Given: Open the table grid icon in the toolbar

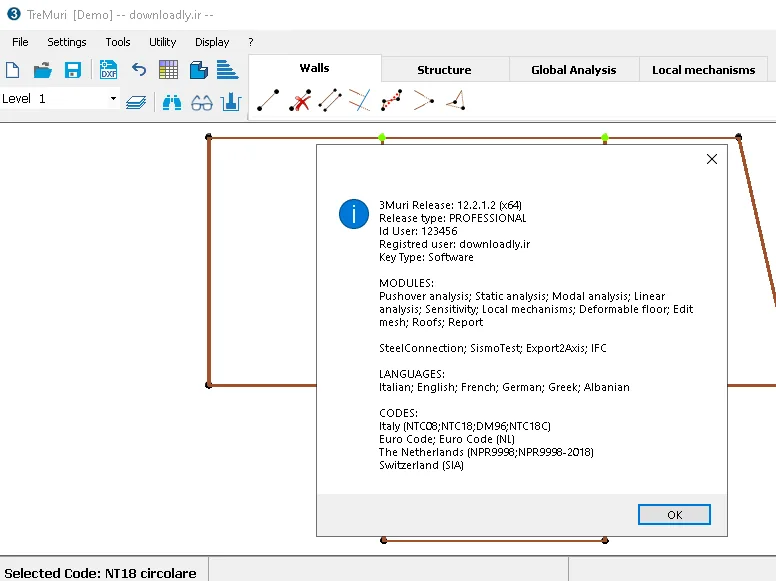Looking at the screenshot, I should tap(168, 70).
